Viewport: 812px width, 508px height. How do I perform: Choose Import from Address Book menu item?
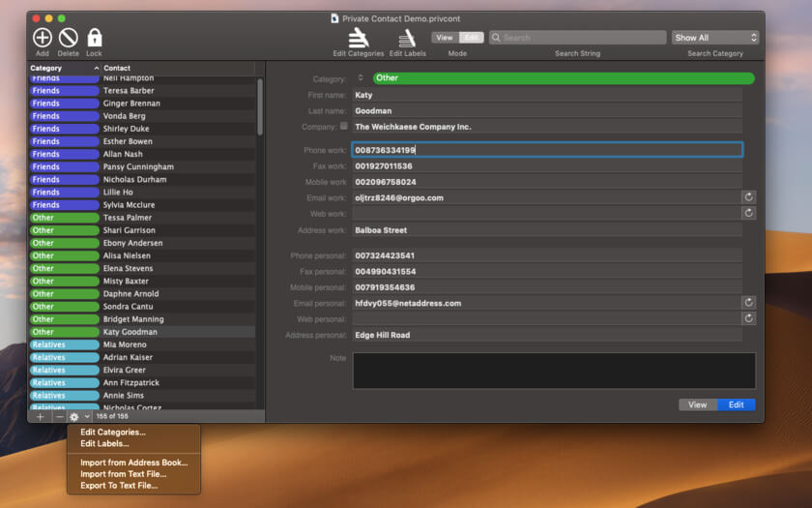(x=133, y=463)
